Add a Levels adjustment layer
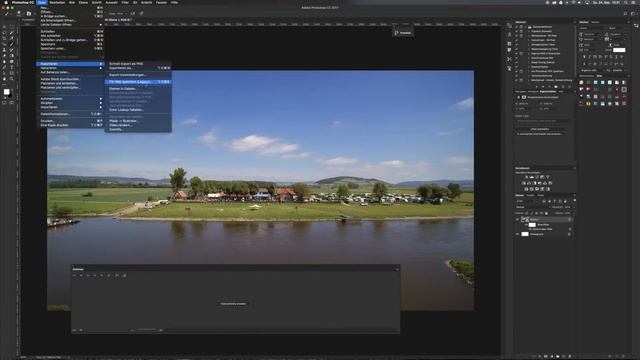 click(531, 177)
